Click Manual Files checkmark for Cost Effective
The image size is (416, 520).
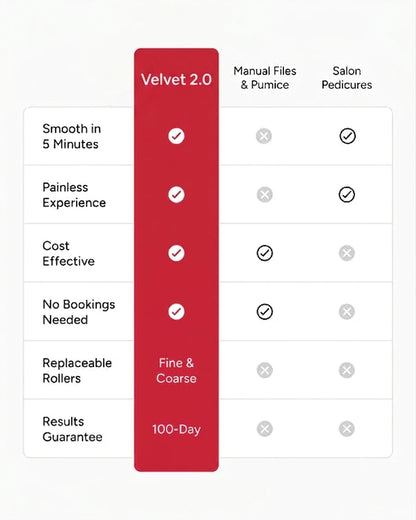[265, 253]
